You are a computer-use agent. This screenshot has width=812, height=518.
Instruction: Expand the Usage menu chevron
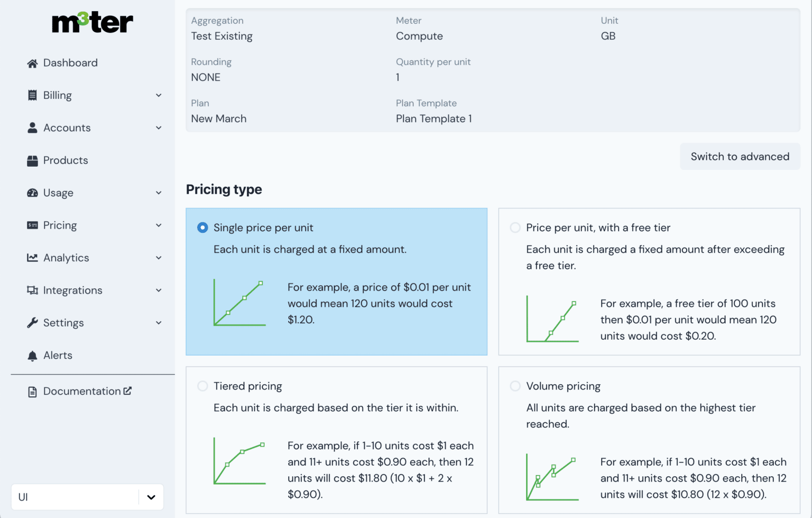pyautogui.click(x=159, y=193)
